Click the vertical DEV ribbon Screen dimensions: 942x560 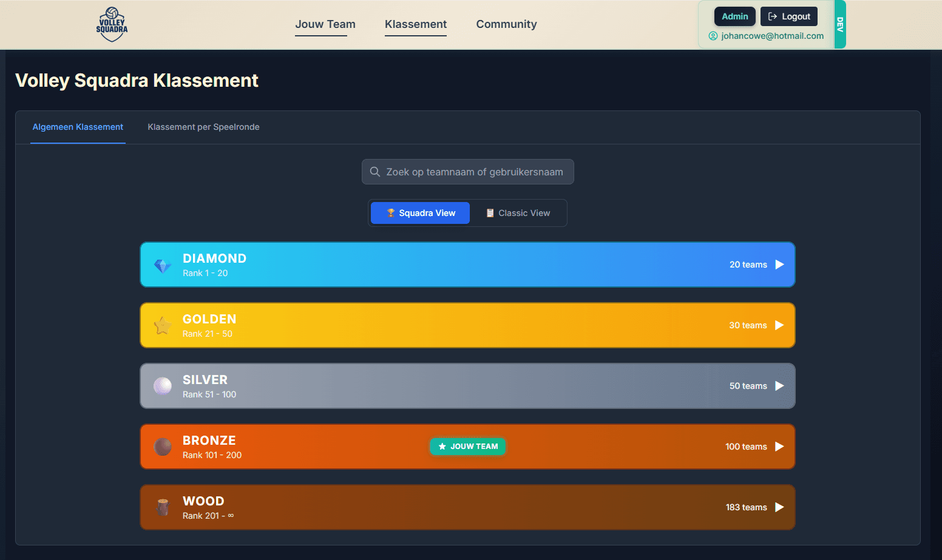pos(840,24)
